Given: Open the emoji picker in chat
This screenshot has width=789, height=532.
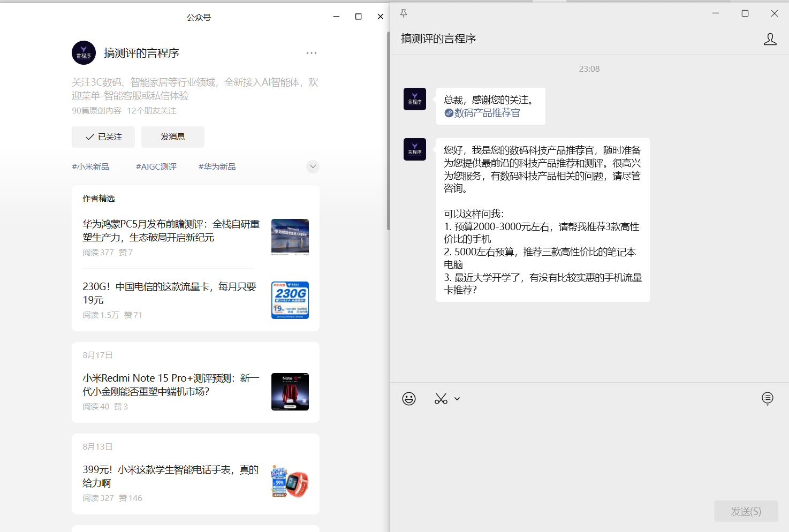Looking at the screenshot, I should [x=409, y=399].
